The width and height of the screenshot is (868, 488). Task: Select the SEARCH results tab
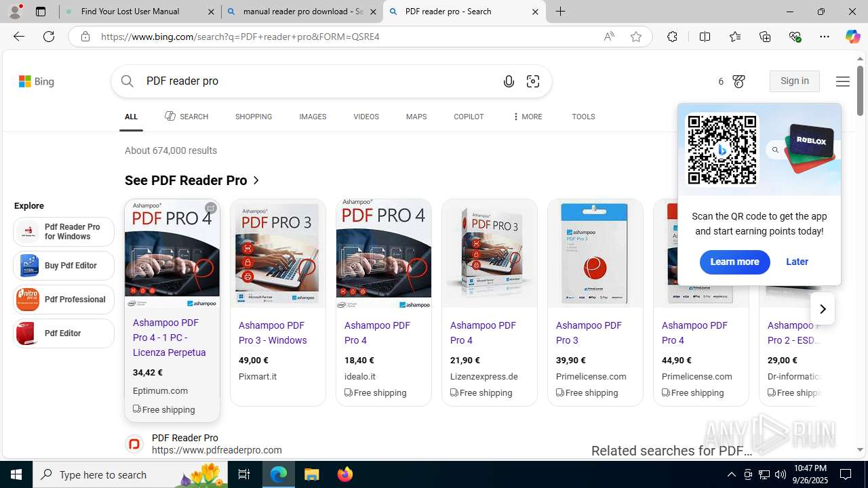tap(186, 117)
